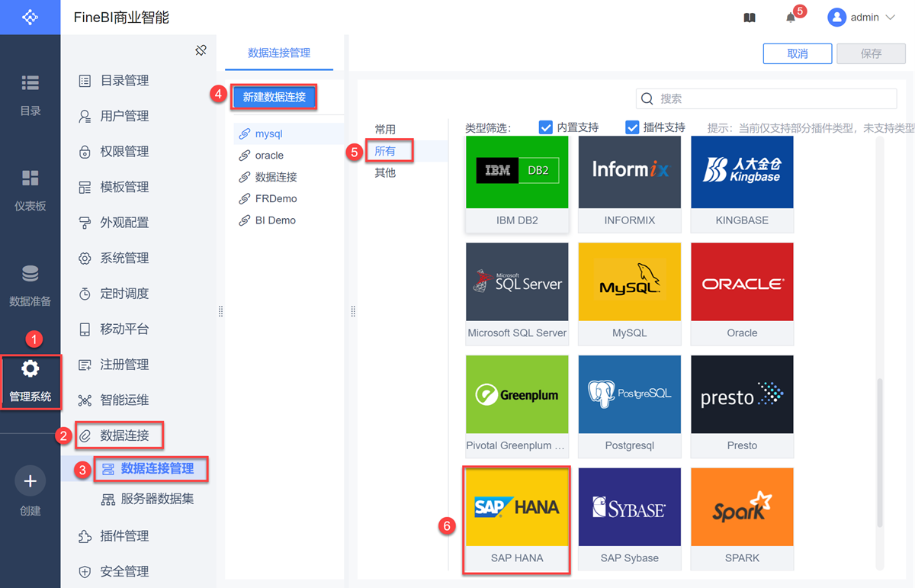
Task: Choose the Presto database tile
Action: (x=742, y=406)
